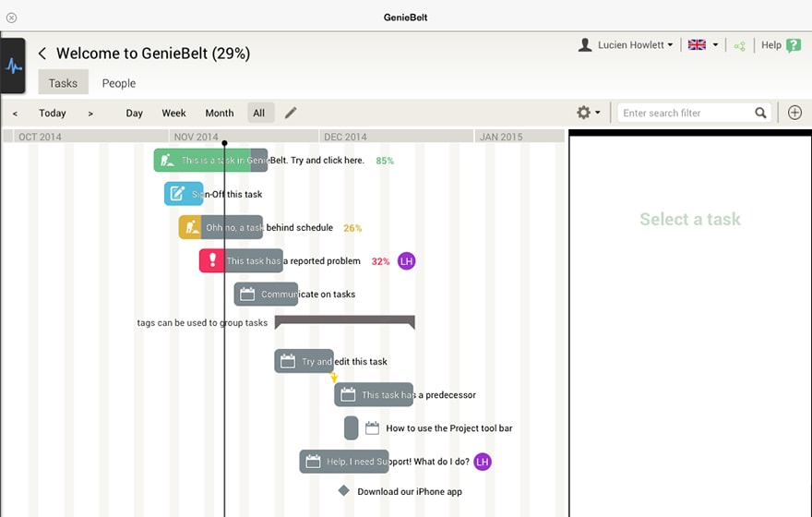Click the yellow dependency arrow between tasks
Image resolution: width=812 pixels, height=517 pixels.
coord(334,377)
